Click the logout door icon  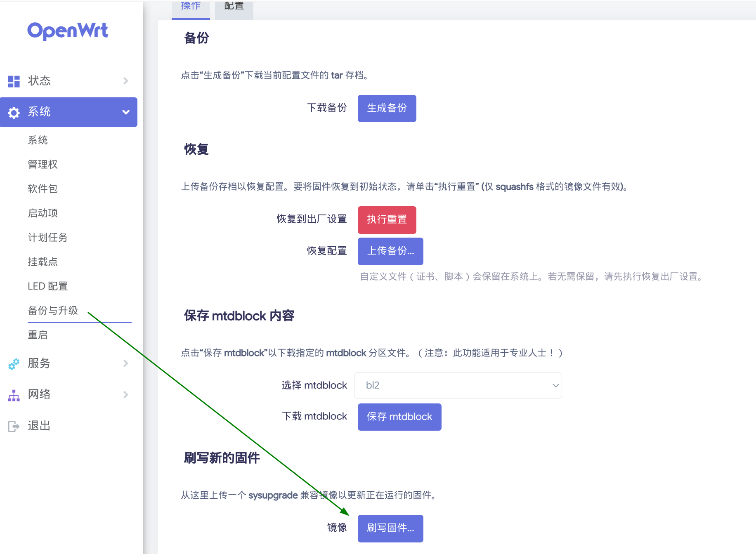tap(14, 426)
